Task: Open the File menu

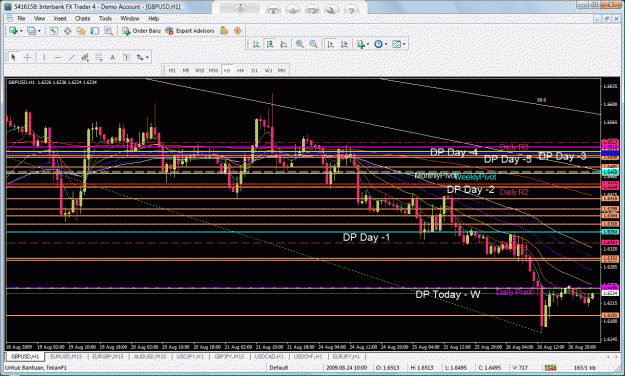Action: 21,18
